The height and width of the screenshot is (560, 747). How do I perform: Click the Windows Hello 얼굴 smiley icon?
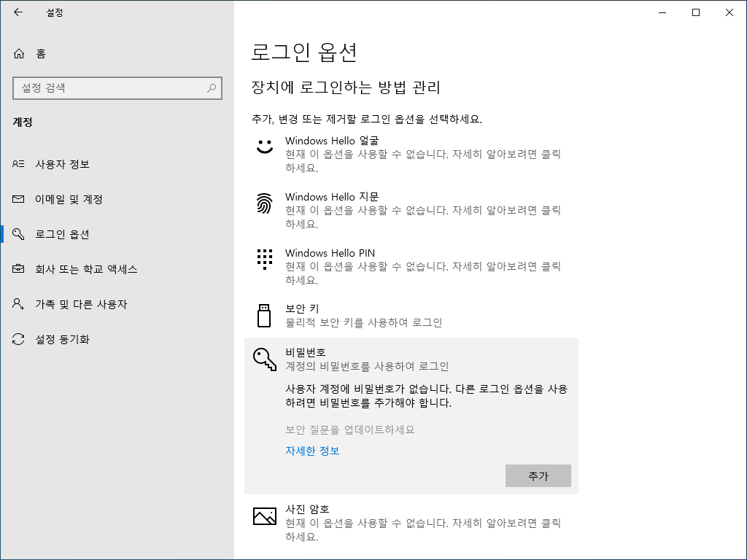pos(264,146)
